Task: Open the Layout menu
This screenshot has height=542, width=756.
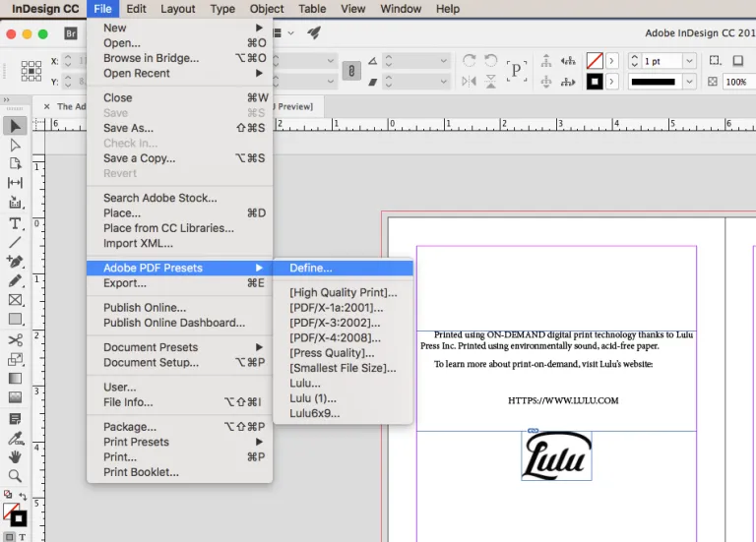Action: (178, 9)
